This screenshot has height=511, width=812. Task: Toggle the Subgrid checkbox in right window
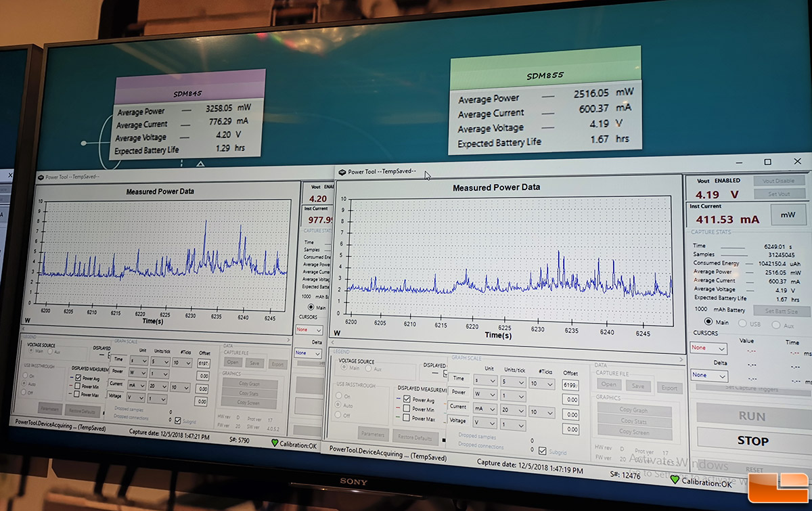click(x=543, y=451)
